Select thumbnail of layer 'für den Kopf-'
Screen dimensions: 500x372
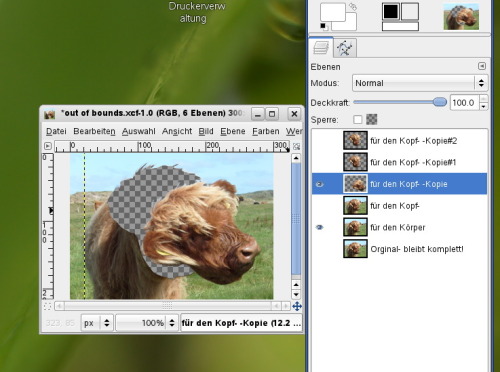(355, 205)
